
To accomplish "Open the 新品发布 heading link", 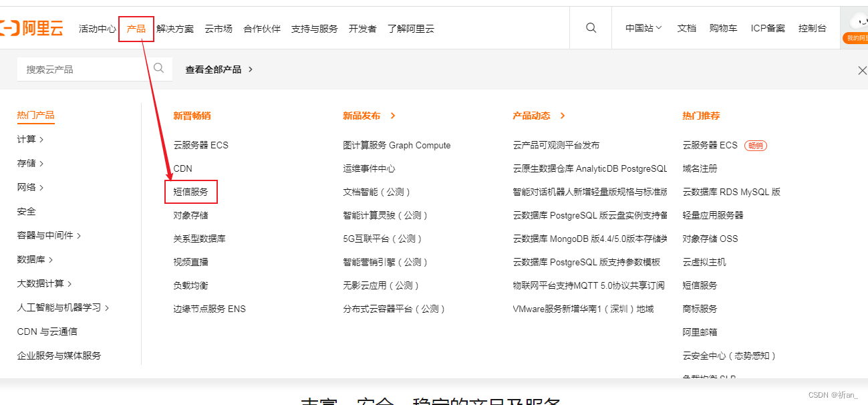I will [x=369, y=116].
